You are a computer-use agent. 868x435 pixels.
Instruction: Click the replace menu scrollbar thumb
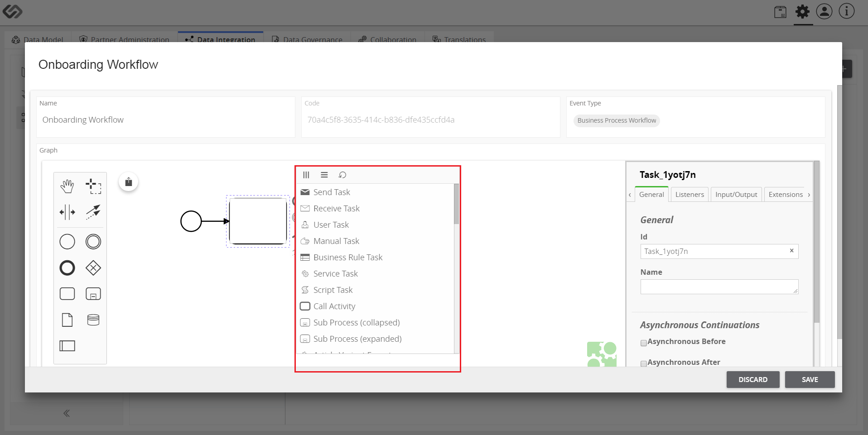coord(456,204)
